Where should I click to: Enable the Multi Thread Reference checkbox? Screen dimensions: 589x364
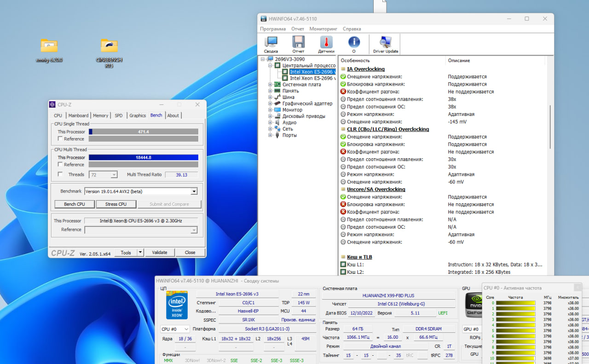point(60,165)
